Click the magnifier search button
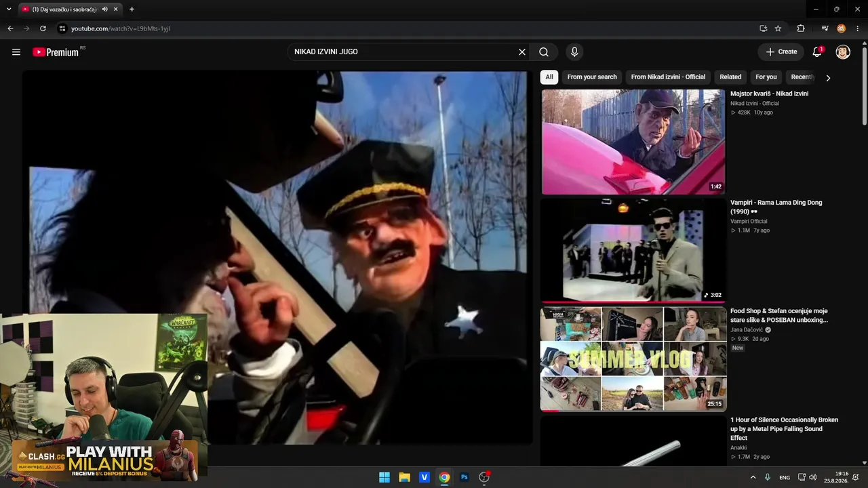868x488 pixels. point(544,52)
